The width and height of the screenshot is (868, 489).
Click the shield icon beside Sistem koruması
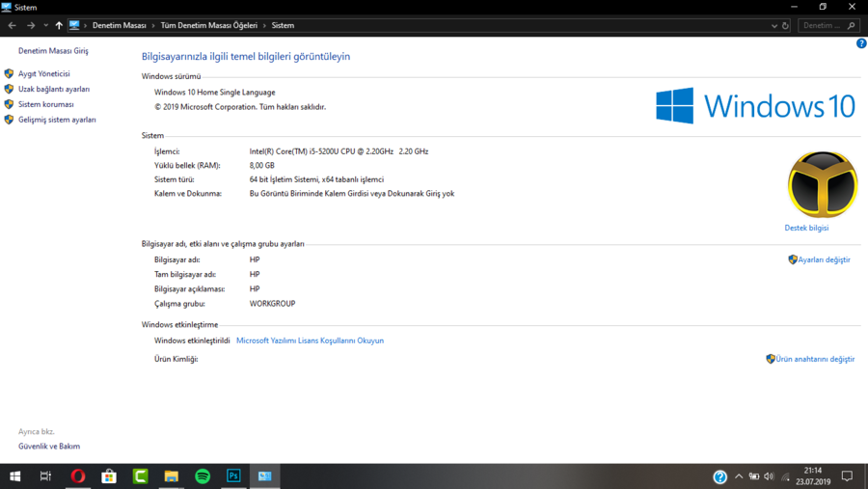tap(9, 104)
